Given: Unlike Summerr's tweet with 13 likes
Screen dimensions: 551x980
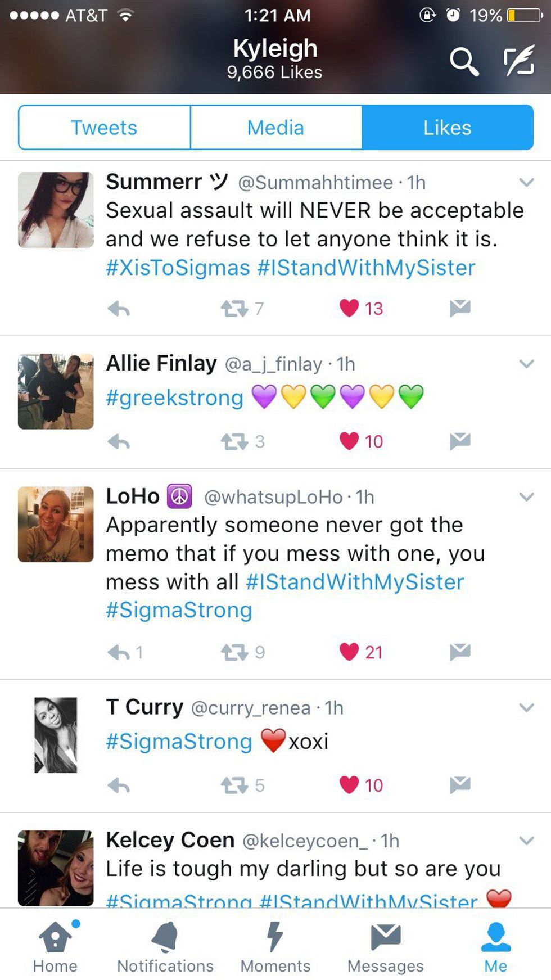Looking at the screenshot, I should 349,308.
